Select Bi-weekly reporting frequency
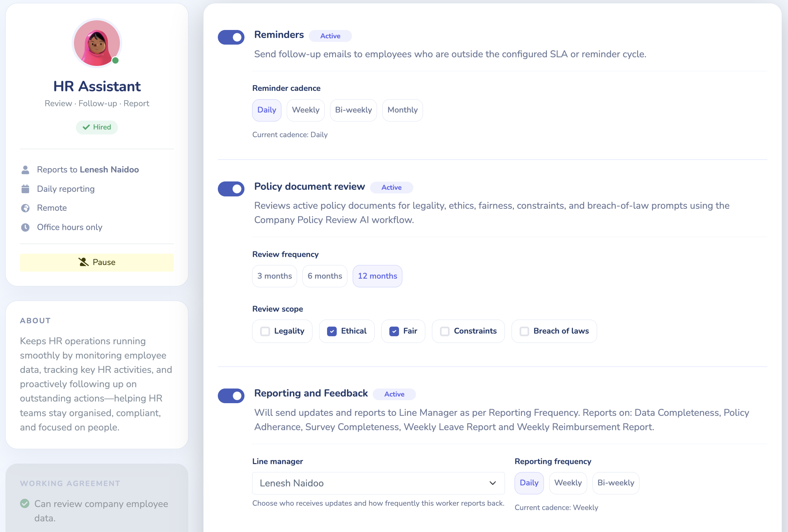This screenshot has width=788, height=532. tap(616, 483)
